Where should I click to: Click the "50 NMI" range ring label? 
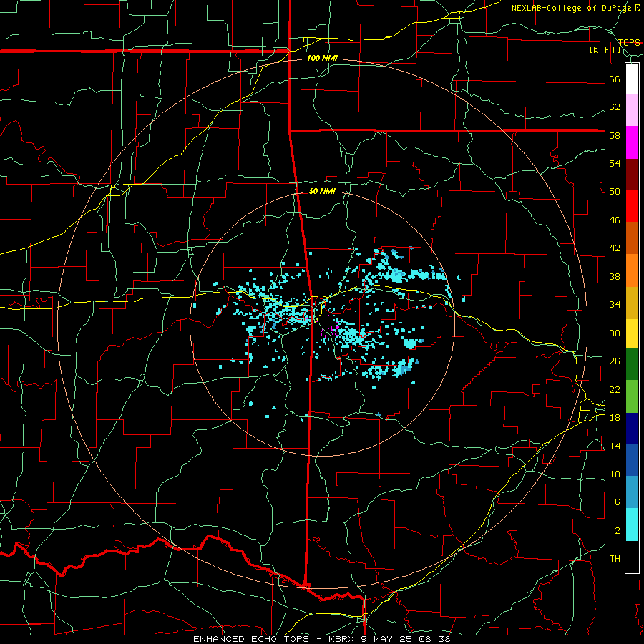coord(322,191)
